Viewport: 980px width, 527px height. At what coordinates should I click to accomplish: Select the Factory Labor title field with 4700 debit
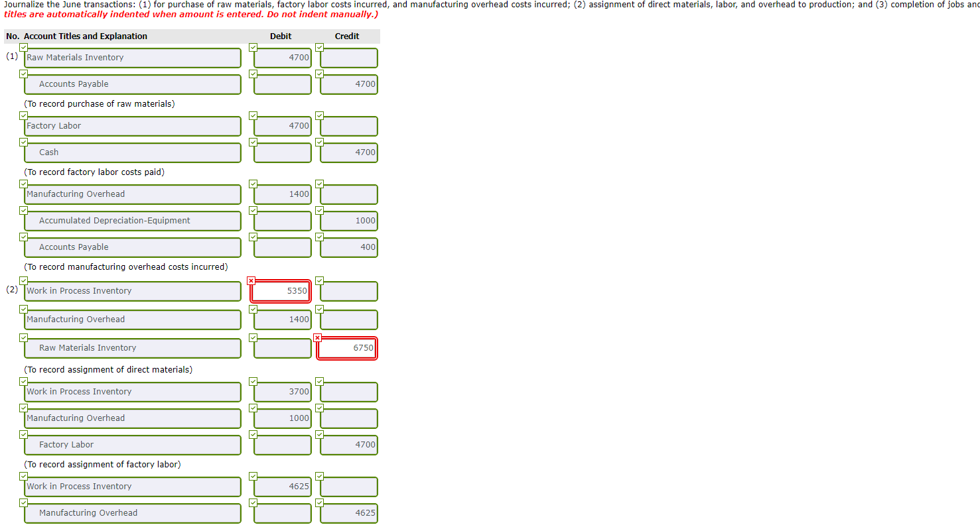pos(133,126)
